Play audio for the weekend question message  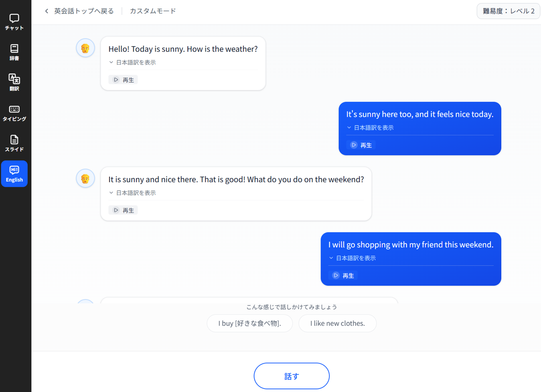[x=123, y=210]
